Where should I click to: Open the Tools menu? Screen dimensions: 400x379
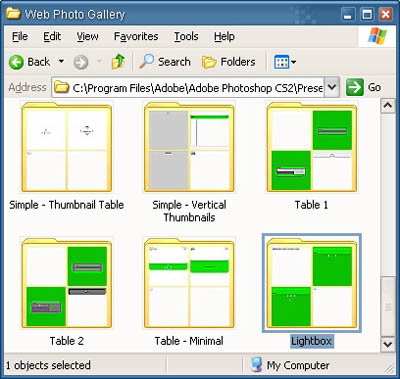(x=186, y=36)
